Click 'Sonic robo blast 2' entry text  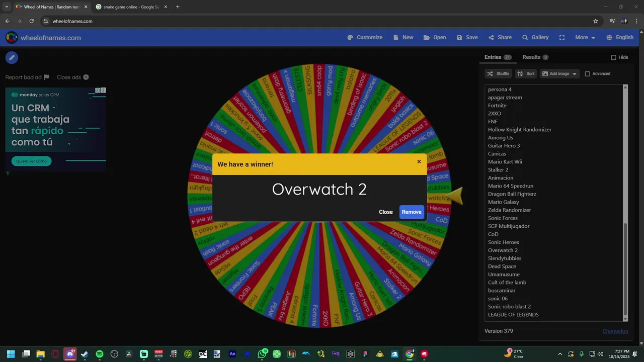pyautogui.click(x=509, y=307)
